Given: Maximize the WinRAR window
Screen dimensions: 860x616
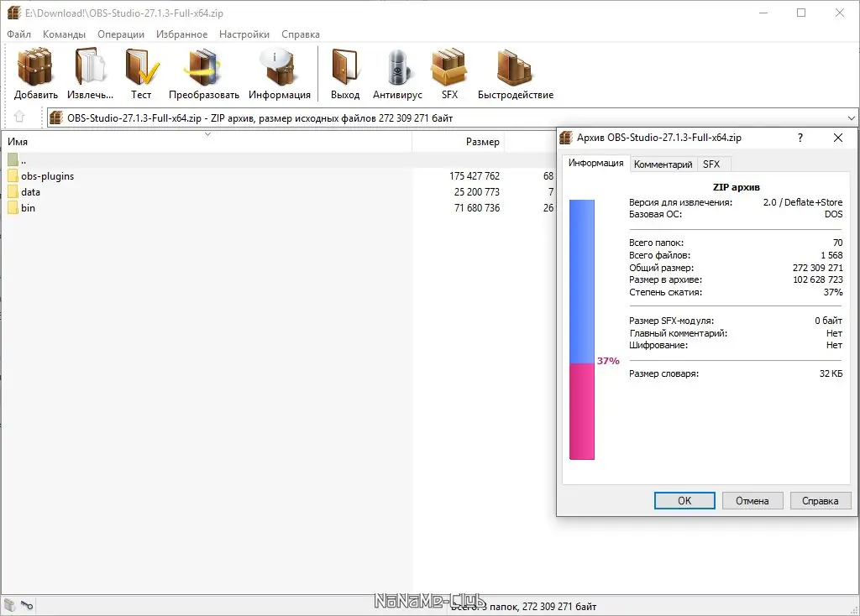Looking at the screenshot, I should pyautogui.click(x=800, y=13).
